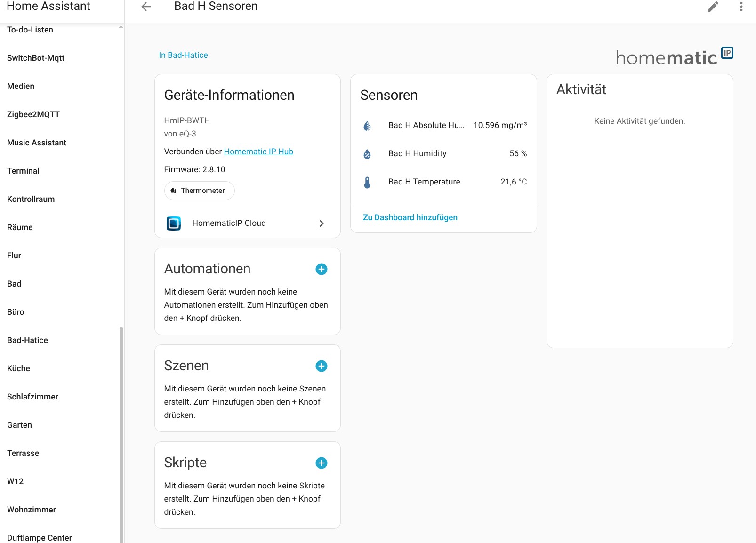Open Zigbee2MQTT in the sidebar
Viewport: 756px width, 543px height.
33,114
